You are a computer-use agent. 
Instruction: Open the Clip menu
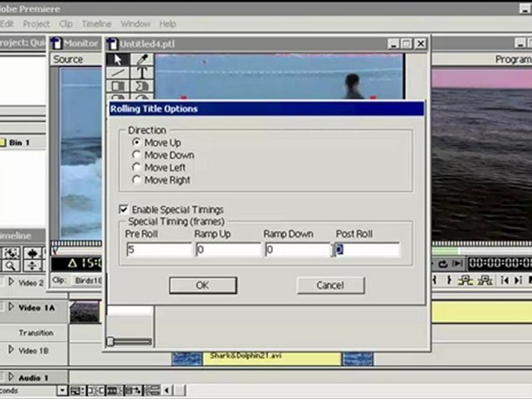(66, 24)
